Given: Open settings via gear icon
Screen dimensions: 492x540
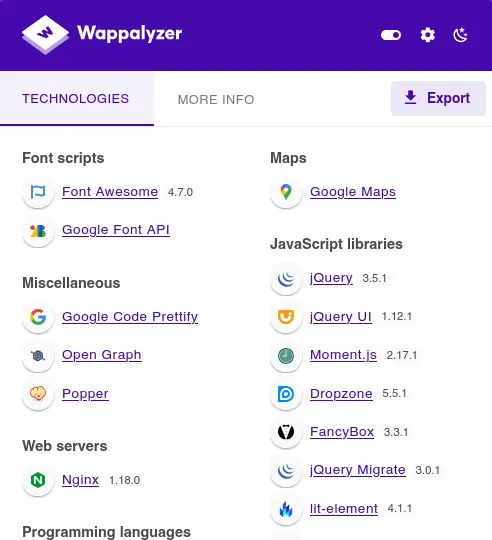Looking at the screenshot, I should pyautogui.click(x=428, y=35).
